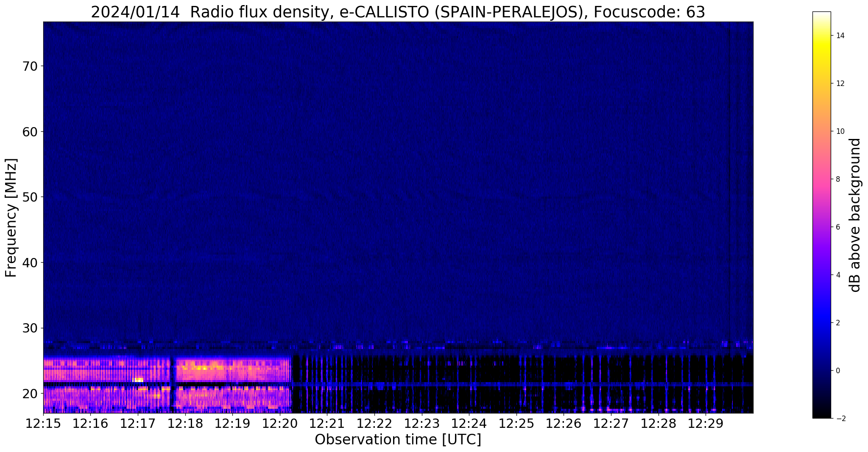
Task: Click the 12:17 time tick label
Action: click(138, 424)
